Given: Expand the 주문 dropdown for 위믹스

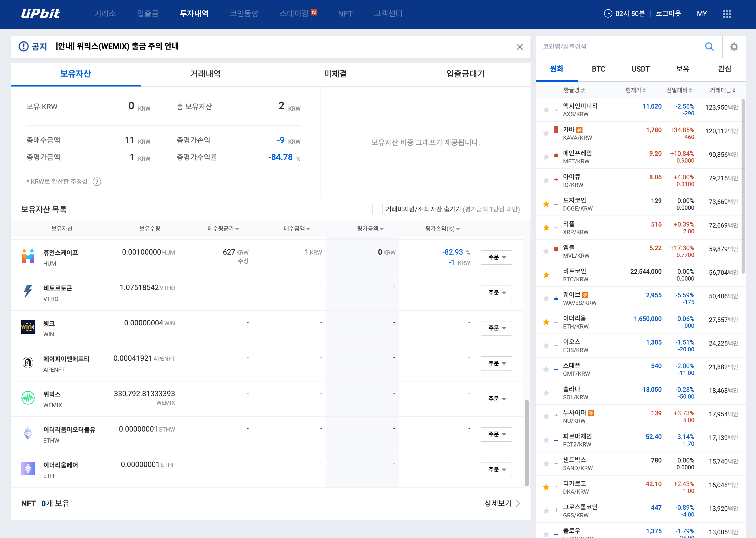Looking at the screenshot, I should click(496, 399).
